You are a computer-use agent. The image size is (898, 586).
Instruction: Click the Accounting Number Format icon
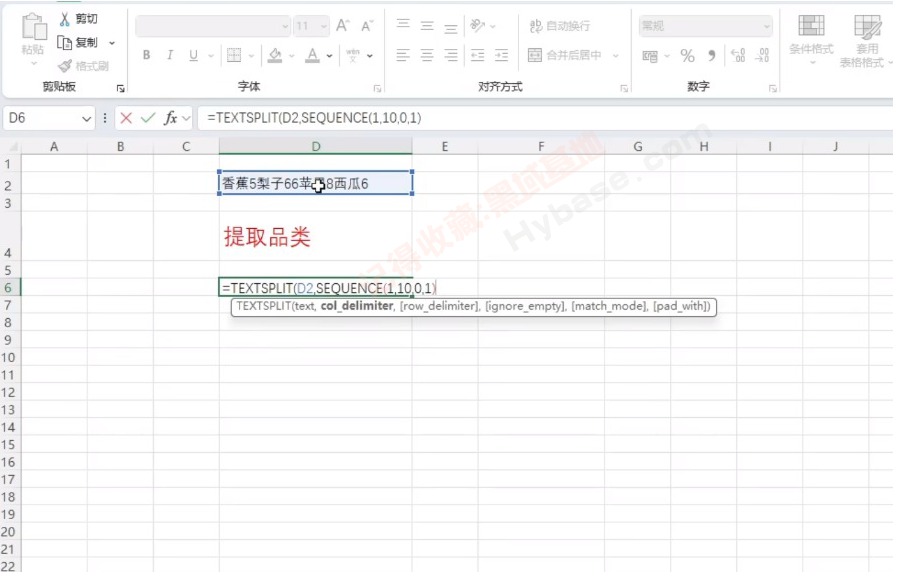click(x=650, y=56)
